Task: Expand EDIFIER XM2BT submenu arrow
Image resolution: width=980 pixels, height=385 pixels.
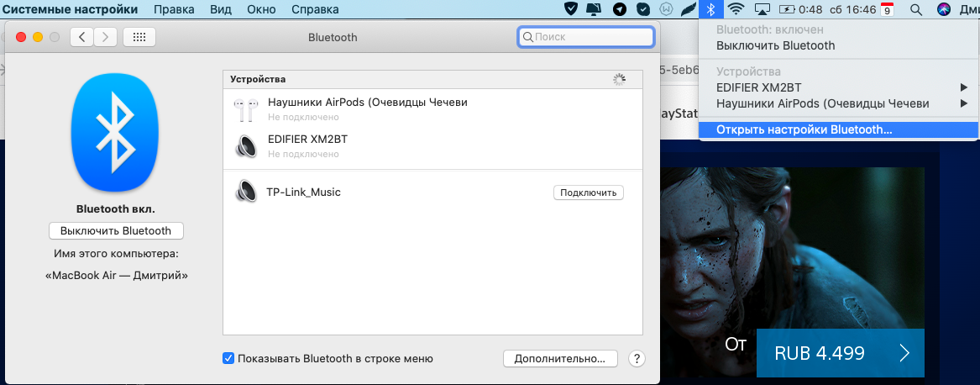Action: 964,87
